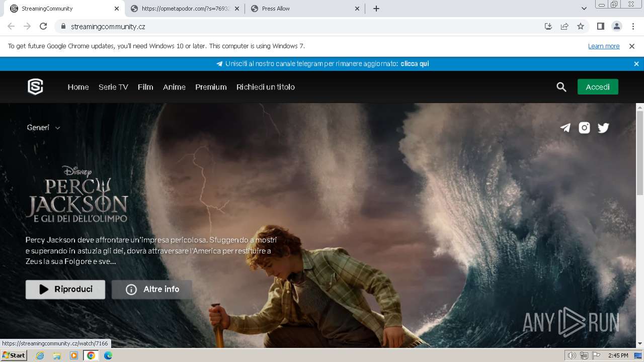Open the Serie TV section
The width and height of the screenshot is (644, 362).
coord(113,87)
